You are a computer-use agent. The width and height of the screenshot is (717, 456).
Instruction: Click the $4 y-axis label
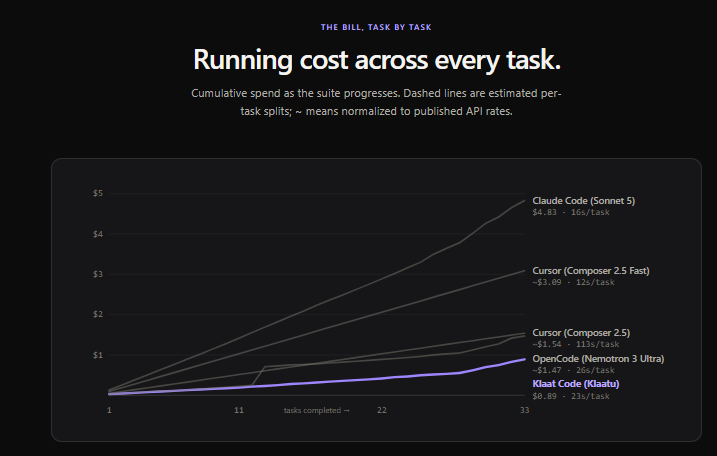[x=98, y=234]
